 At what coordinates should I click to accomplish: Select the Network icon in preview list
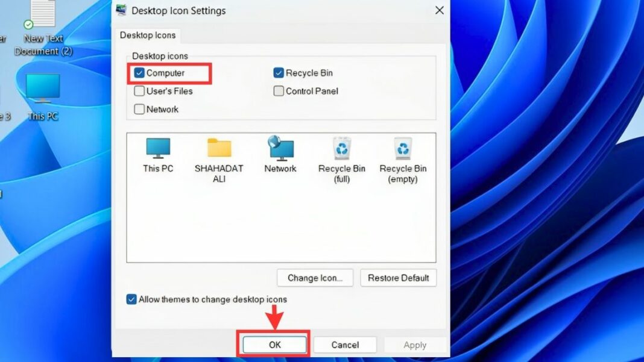(280, 154)
